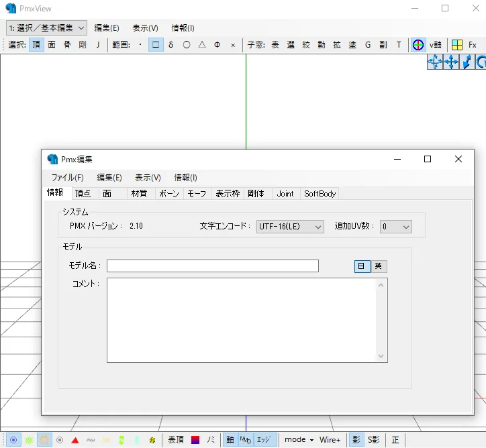Open the 文字エンコード UTF-16(LE) dropdown
The height and width of the screenshot is (448, 486).
(x=290, y=227)
